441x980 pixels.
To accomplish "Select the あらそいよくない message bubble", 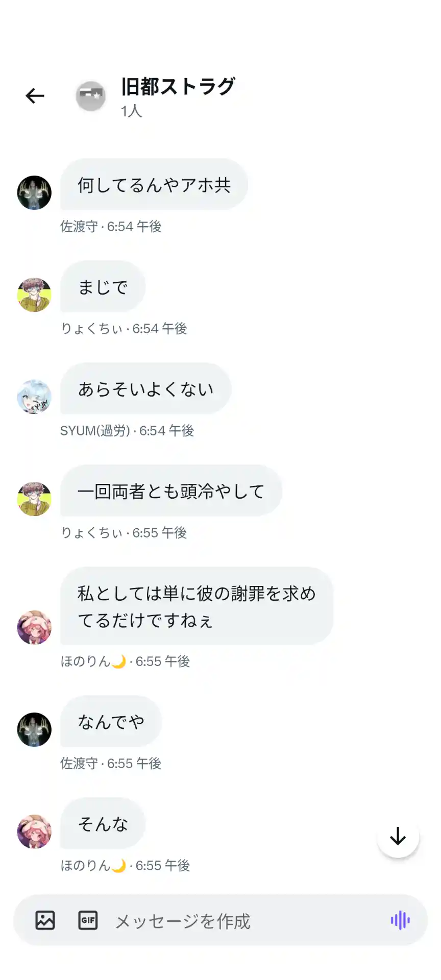I will click(146, 388).
